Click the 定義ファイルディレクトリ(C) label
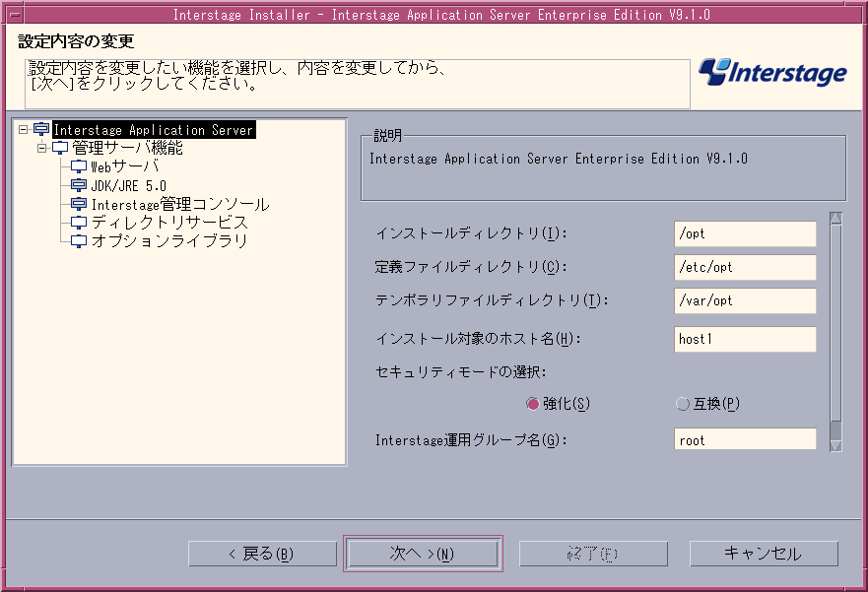 (x=471, y=267)
